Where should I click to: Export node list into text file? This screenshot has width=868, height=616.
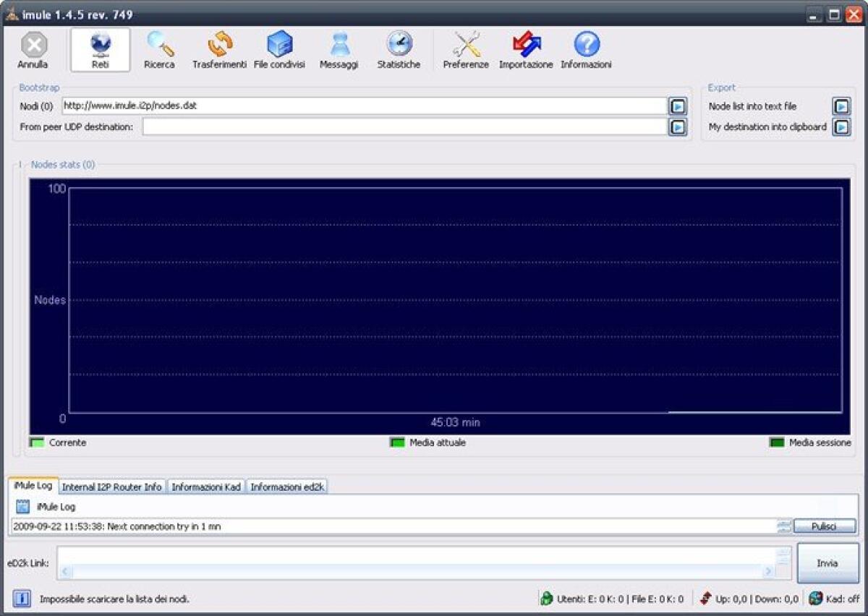click(841, 106)
